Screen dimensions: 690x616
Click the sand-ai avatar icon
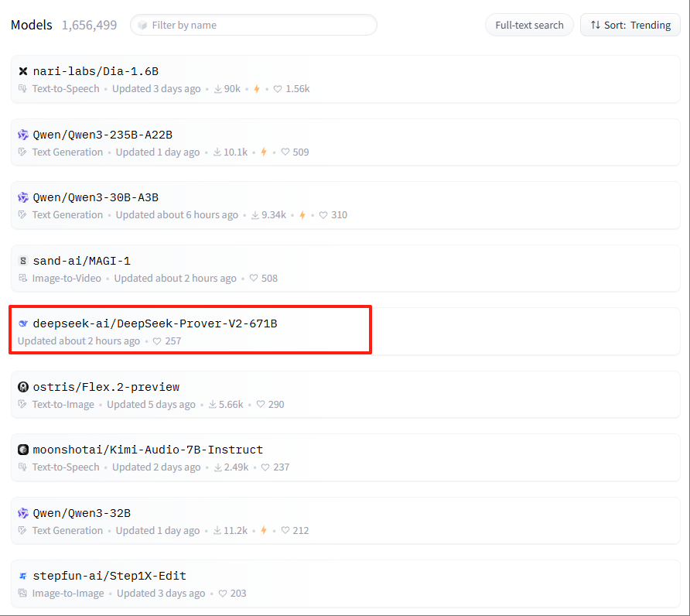[x=23, y=261]
